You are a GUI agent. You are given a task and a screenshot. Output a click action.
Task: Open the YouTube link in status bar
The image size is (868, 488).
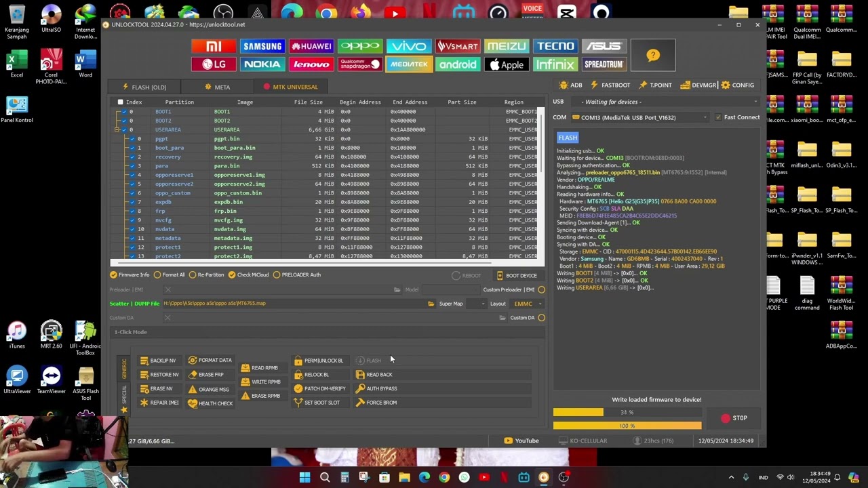pos(521,441)
